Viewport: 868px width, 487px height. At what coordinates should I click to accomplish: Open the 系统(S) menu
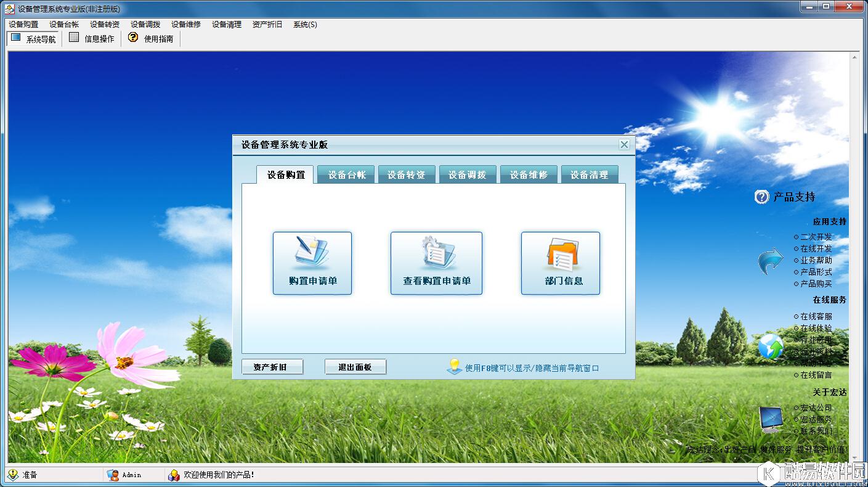[x=304, y=24]
